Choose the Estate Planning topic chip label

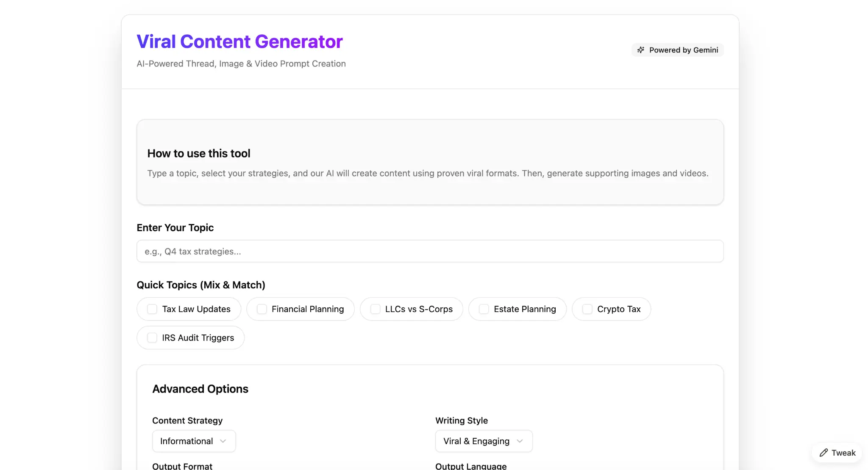click(x=525, y=309)
